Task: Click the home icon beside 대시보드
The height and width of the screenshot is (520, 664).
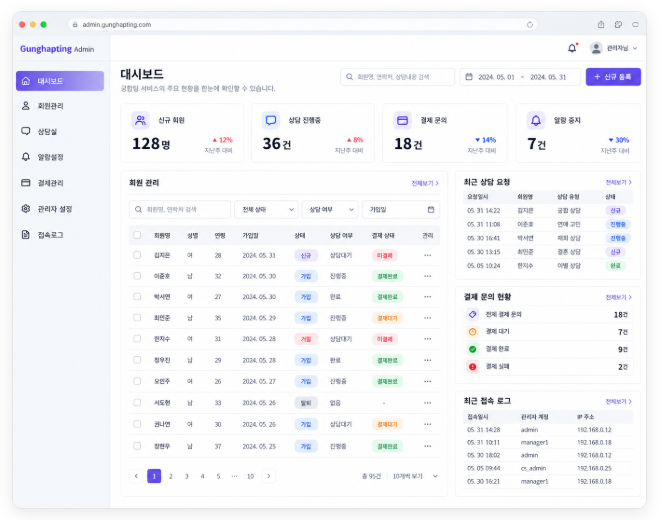Action: coord(26,81)
